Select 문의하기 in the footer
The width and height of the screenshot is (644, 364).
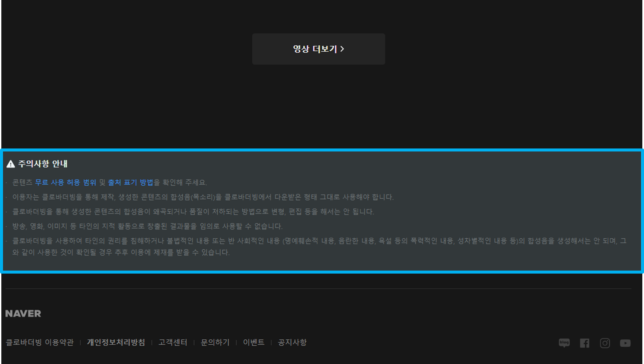(x=215, y=342)
